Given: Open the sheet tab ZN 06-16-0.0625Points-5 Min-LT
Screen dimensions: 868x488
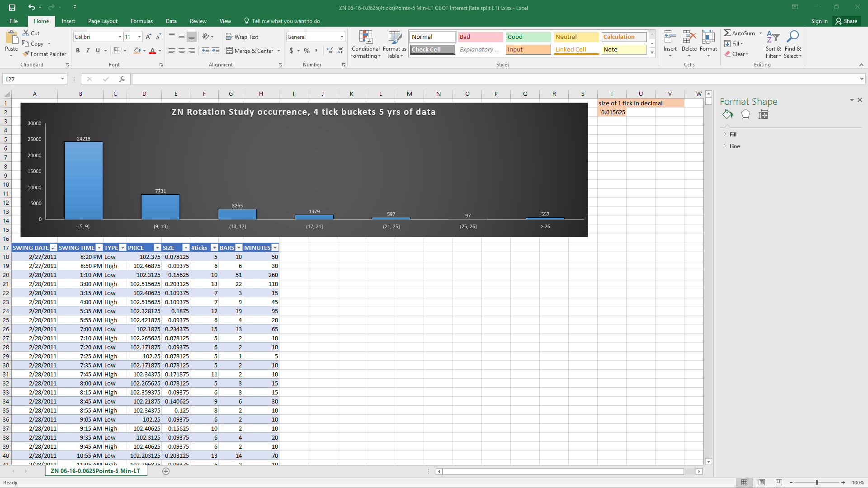Looking at the screenshot, I should pyautogui.click(x=95, y=471).
